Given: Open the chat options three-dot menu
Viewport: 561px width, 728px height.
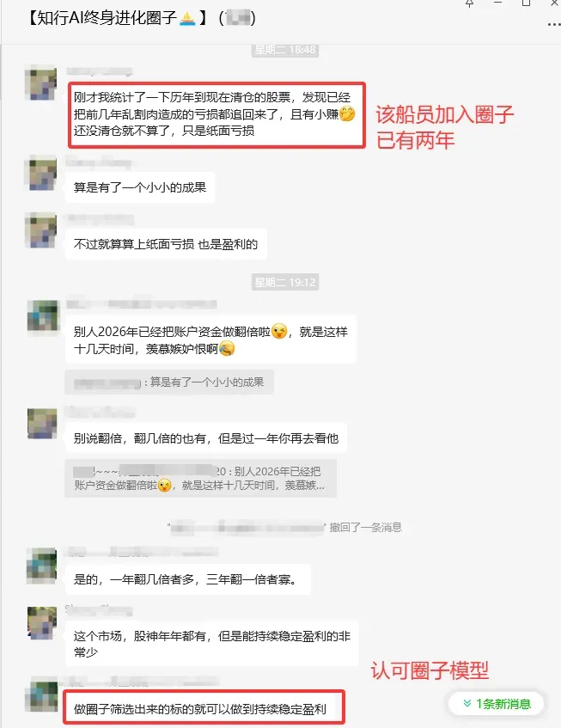Looking at the screenshot, I should 554,24.
